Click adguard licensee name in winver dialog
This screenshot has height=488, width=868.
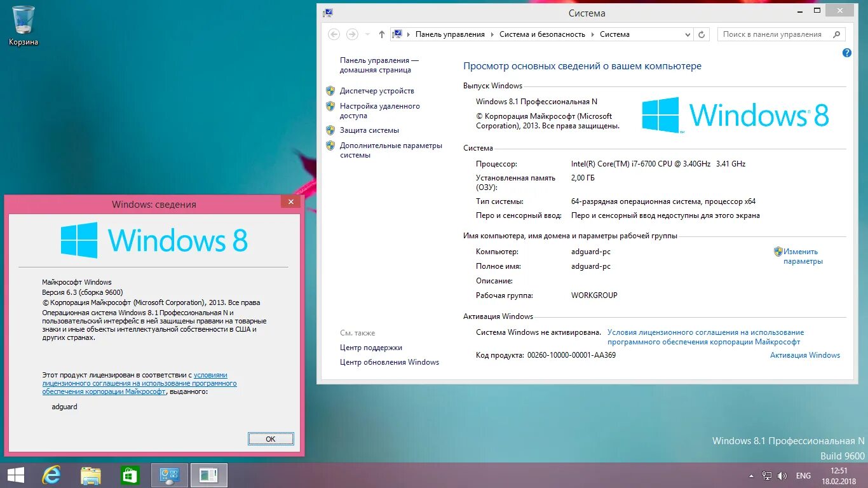(x=64, y=407)
